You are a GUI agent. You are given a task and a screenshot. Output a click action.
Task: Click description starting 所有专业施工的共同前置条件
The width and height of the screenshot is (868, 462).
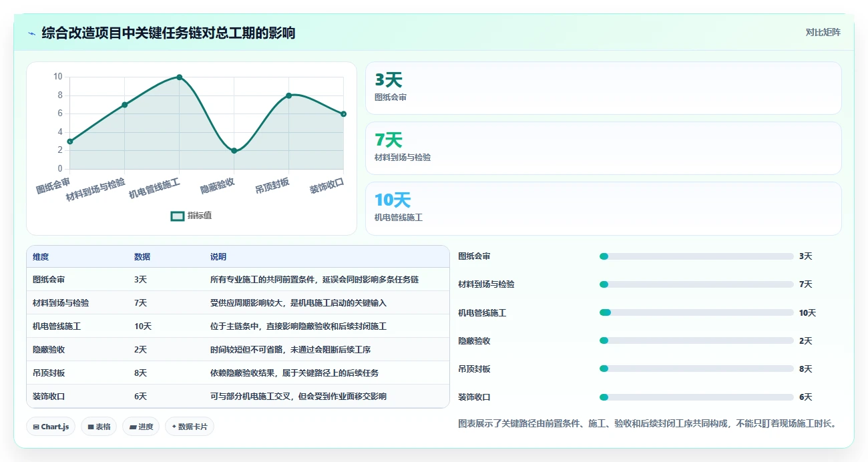[314, 280]
